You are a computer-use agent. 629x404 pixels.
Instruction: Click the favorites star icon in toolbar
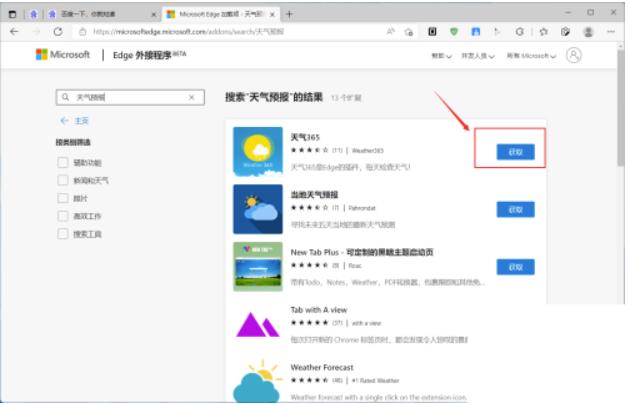544,32
